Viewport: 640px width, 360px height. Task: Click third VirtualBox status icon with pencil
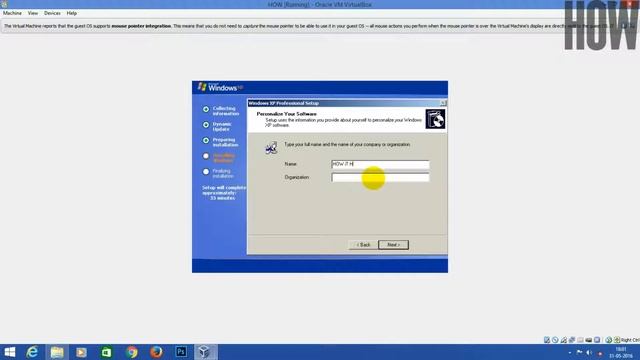tap(564, 340)
